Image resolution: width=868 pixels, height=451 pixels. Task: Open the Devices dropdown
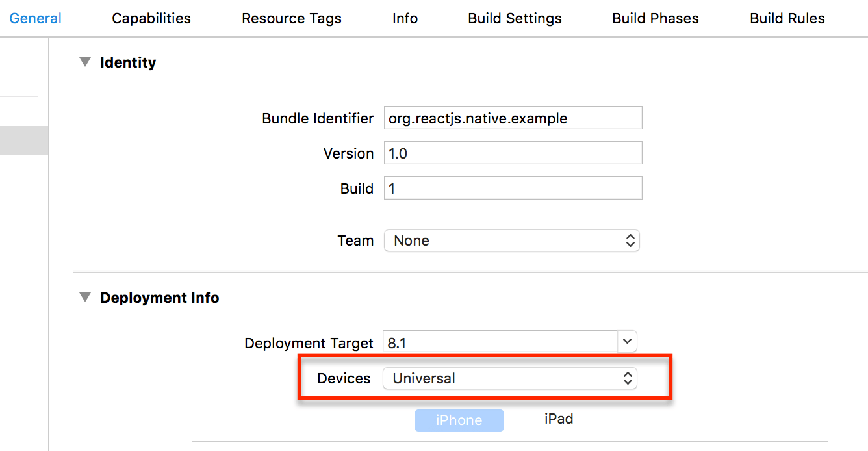(510, 378)
